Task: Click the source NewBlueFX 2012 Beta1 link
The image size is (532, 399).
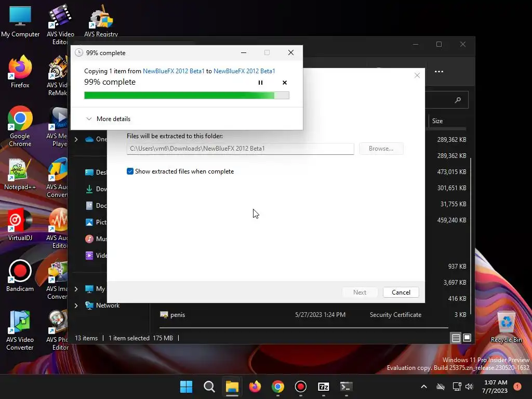Action: [174, 71]
